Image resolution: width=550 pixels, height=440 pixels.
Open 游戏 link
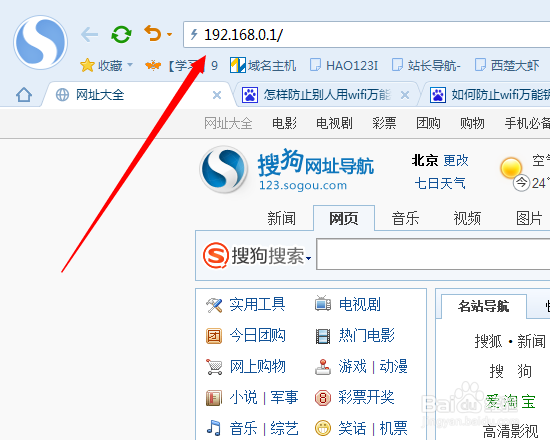pyautogui.click(x=353, y=366)
